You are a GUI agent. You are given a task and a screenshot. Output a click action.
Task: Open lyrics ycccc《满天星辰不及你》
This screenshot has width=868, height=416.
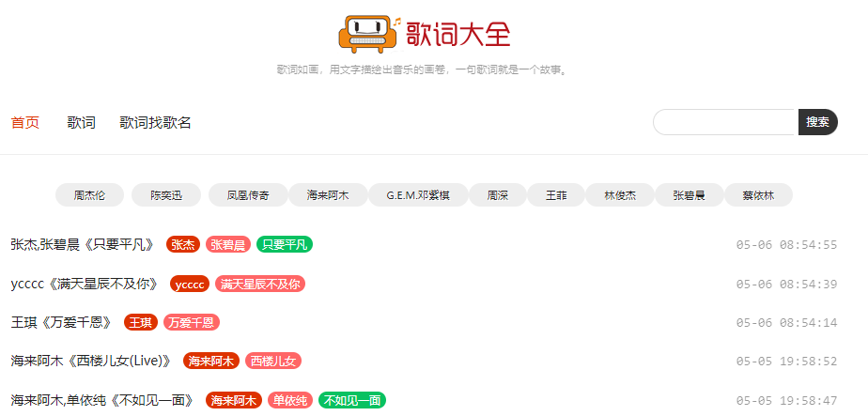coord(86,285)
